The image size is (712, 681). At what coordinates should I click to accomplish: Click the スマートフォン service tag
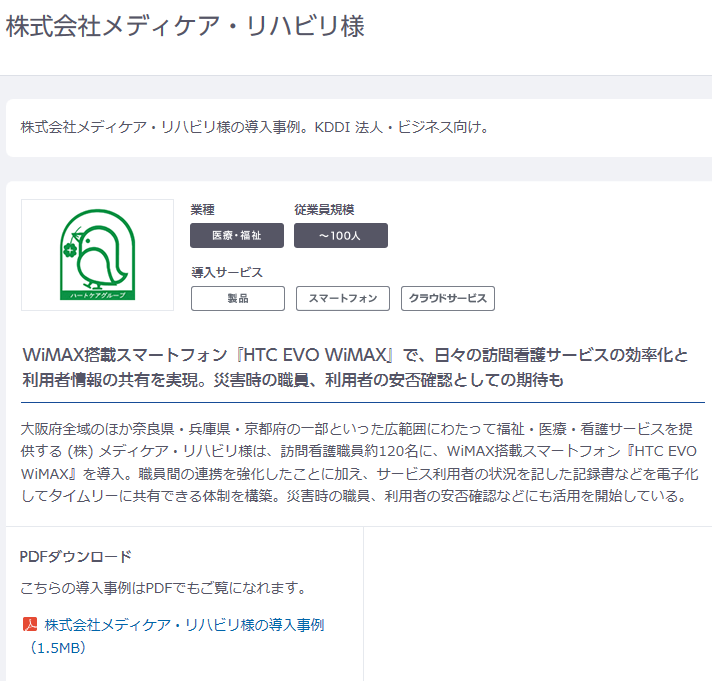(343, 298)
